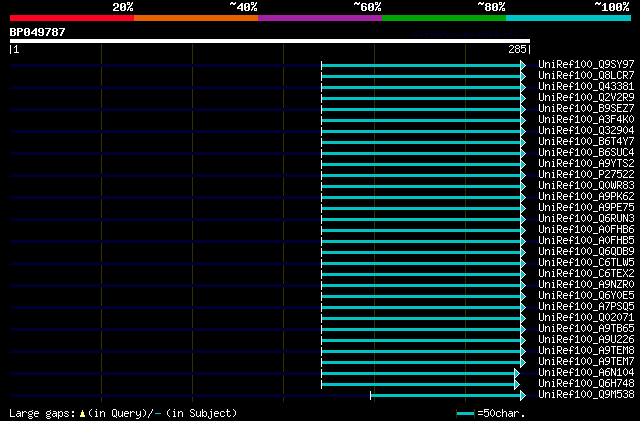Select label UniRef100_A9U226
The image size is (640, 421).
click(x=586, y=340)
